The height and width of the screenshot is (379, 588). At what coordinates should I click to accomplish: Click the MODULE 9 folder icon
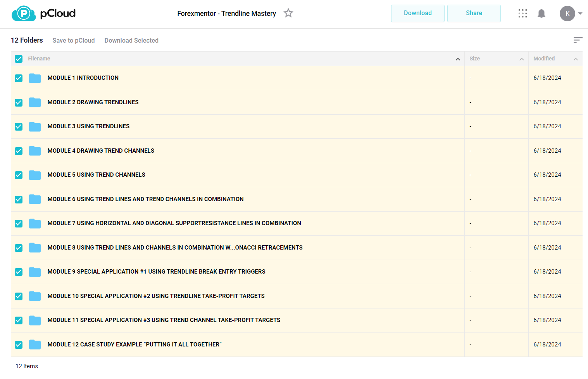pyautogui.click(x=35, y=272)
